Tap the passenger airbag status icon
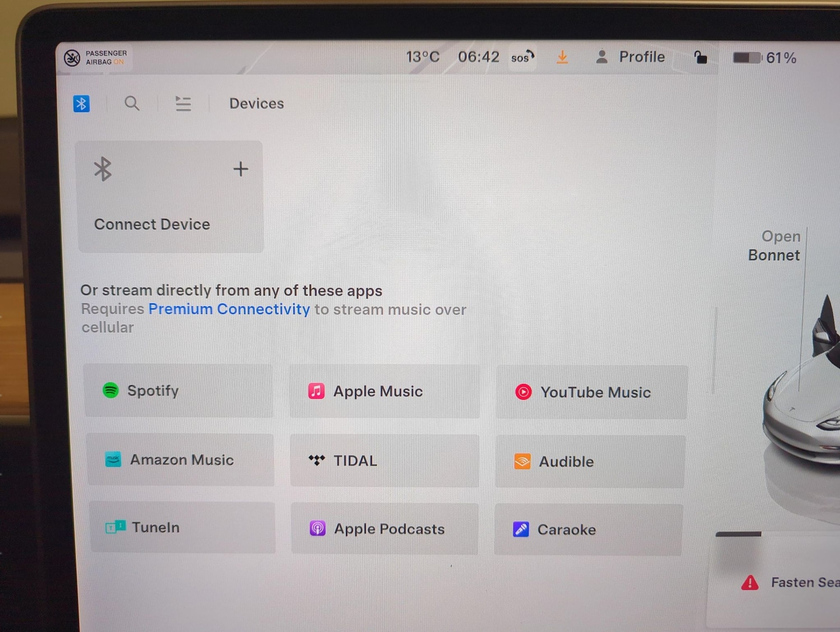This screenshot has height=632, width=840. 72,58
